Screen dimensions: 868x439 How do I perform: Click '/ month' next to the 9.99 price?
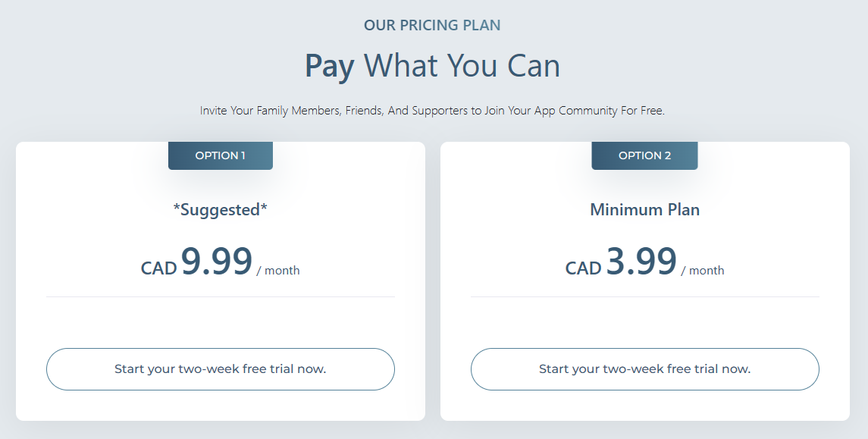pos(278,271)
